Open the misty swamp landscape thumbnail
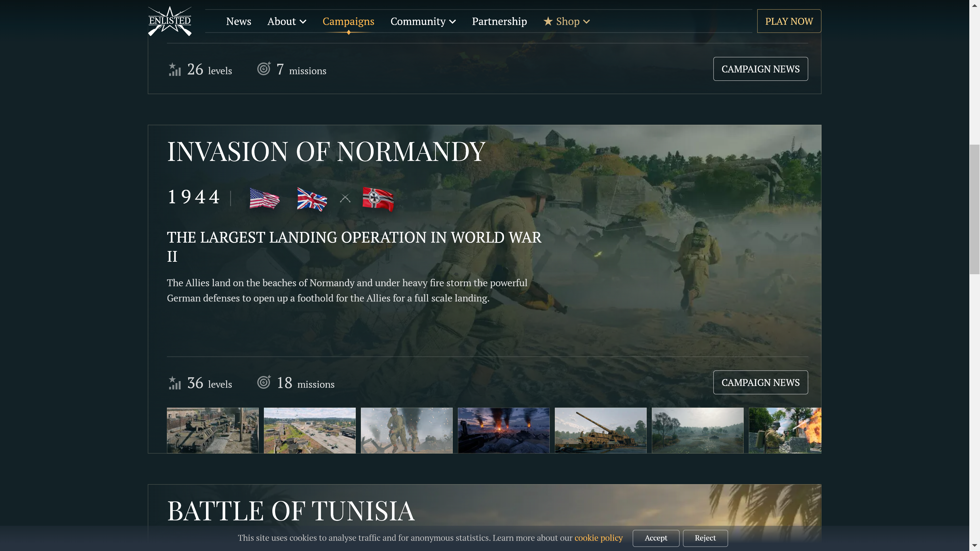 tap(697, 430)
